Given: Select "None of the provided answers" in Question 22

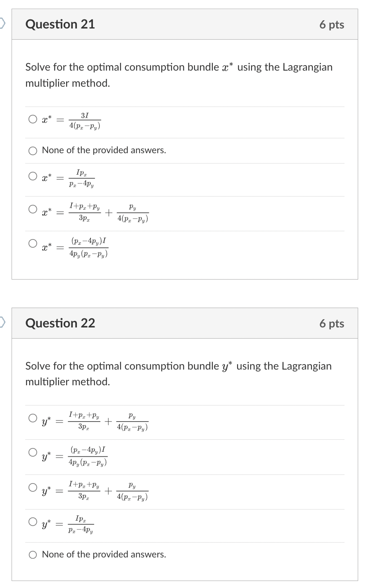Looking at the screenshot, I should 32,555.
